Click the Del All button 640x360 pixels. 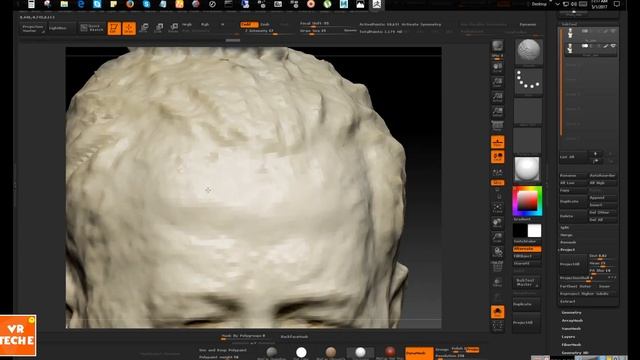[602, 220]
